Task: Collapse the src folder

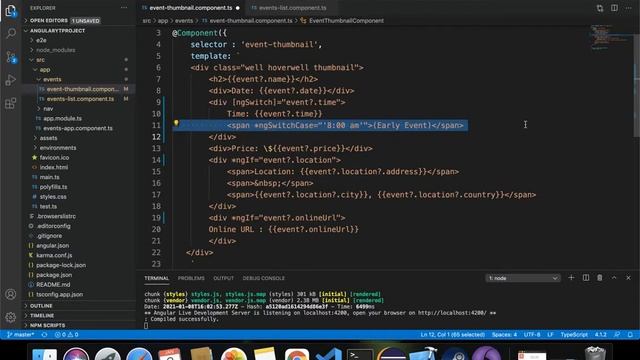Action: (40, 60)
